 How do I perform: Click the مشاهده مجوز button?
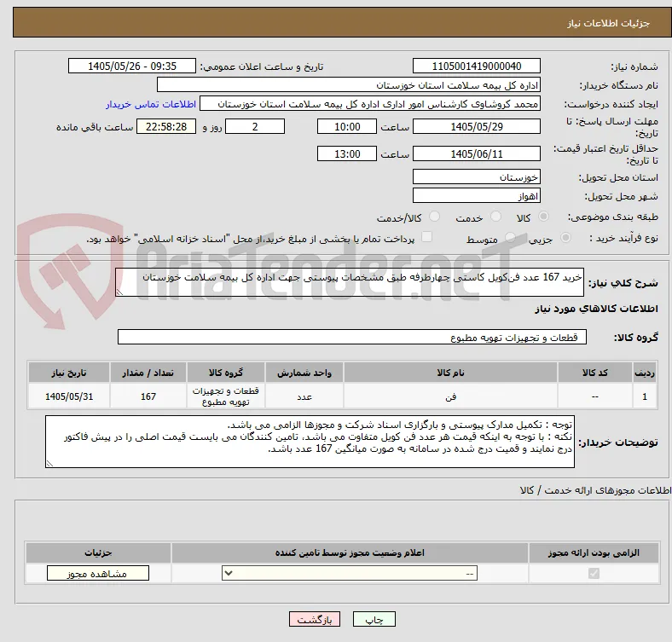tap(98, 574)
